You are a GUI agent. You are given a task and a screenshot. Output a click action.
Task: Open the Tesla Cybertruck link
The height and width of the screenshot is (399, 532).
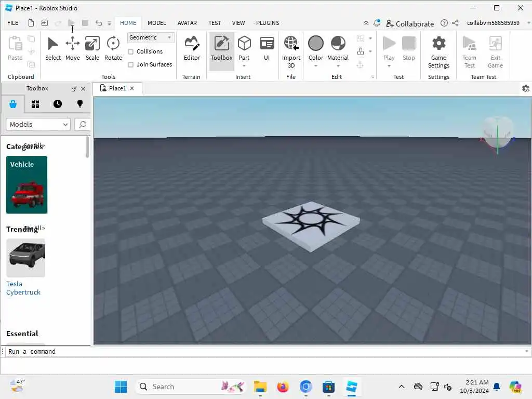(x=23, y=288)
